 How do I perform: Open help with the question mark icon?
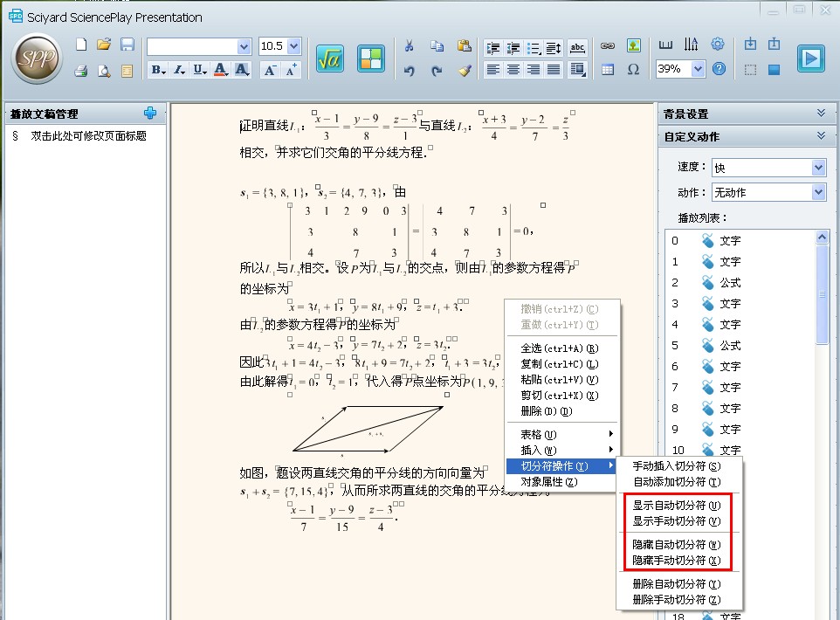coord(719,69)
